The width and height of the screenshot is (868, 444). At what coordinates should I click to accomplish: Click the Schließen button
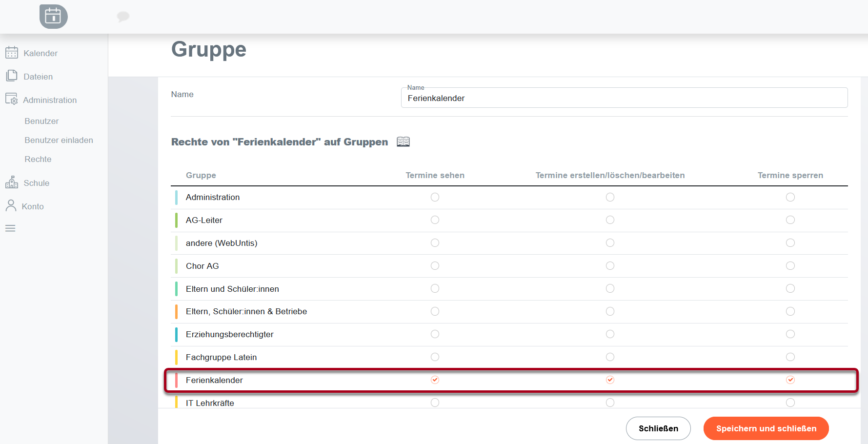(x=658, y=428)
